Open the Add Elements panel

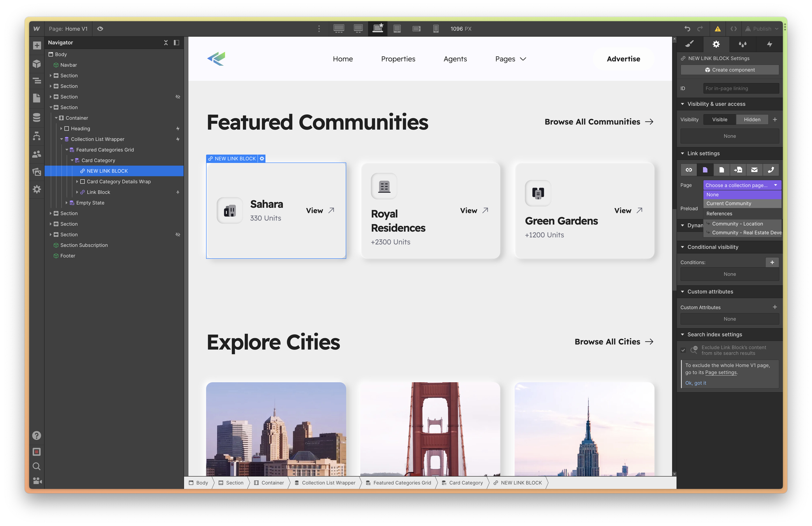(x=37, y=45)
